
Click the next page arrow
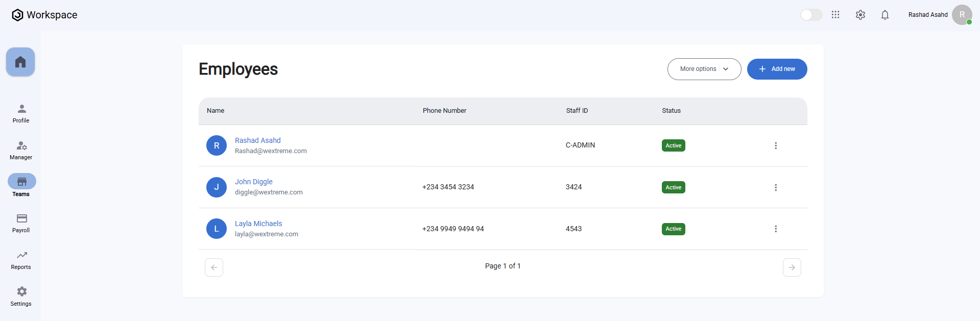pyautogui.click(x=792, y=267)
